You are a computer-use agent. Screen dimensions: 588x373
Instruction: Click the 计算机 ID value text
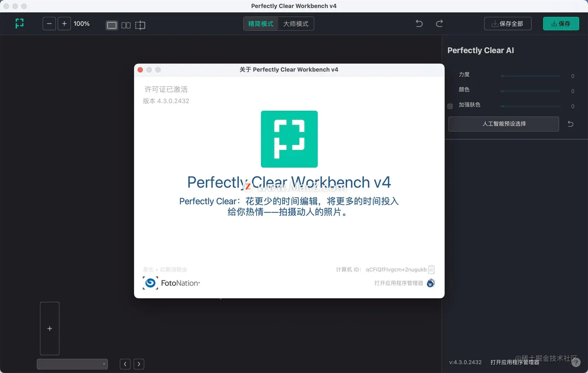(x=396, y=269)
